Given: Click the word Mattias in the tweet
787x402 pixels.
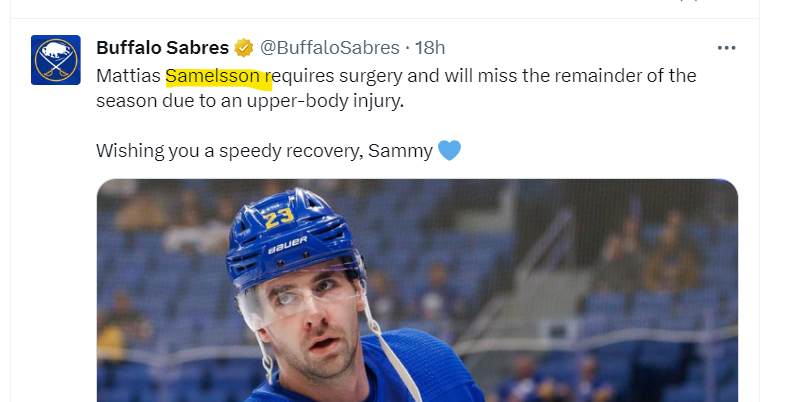Looking at the screenshot, I should pyautogui.click(x=128, y=76).
